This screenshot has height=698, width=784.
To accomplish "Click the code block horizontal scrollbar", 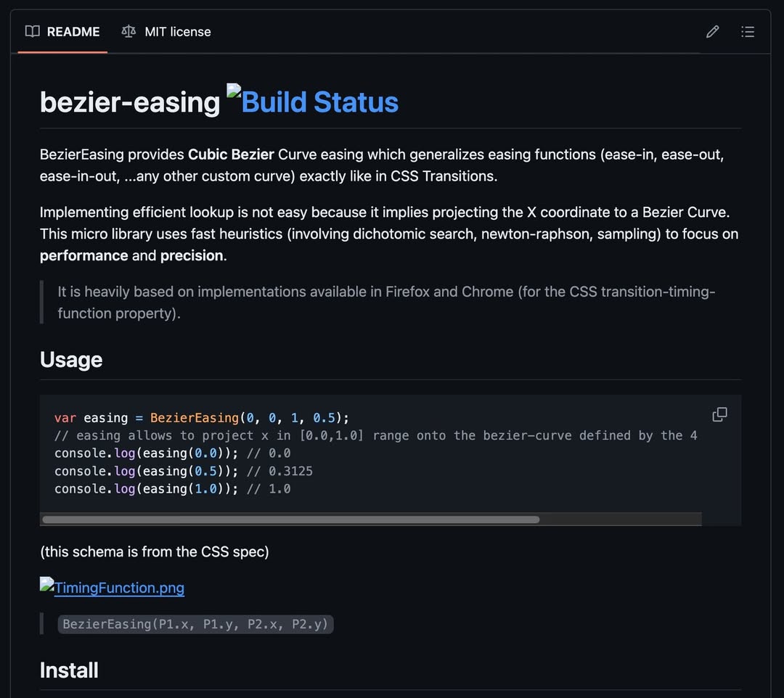I will pos(290,520).
